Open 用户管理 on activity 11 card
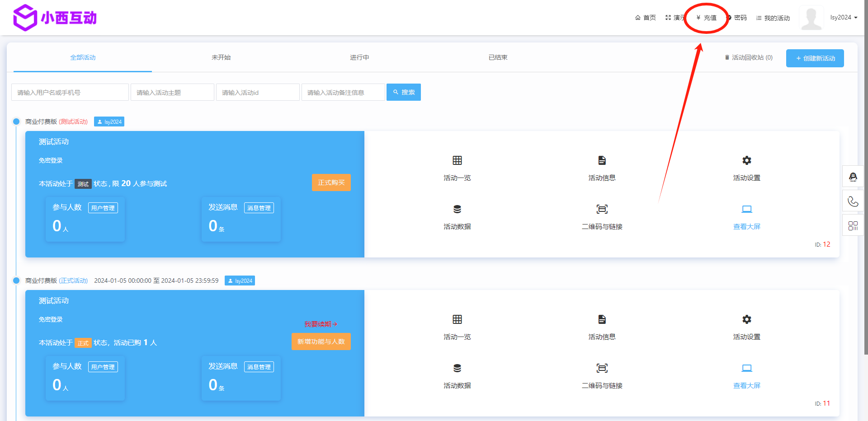The width and height of the screenshot is (868, 421). point(103,367)
